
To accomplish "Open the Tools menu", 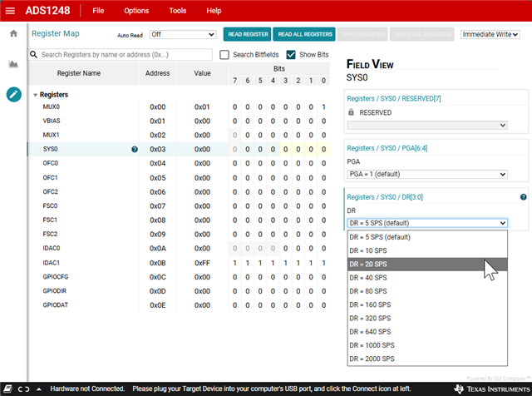I will 178,11.
